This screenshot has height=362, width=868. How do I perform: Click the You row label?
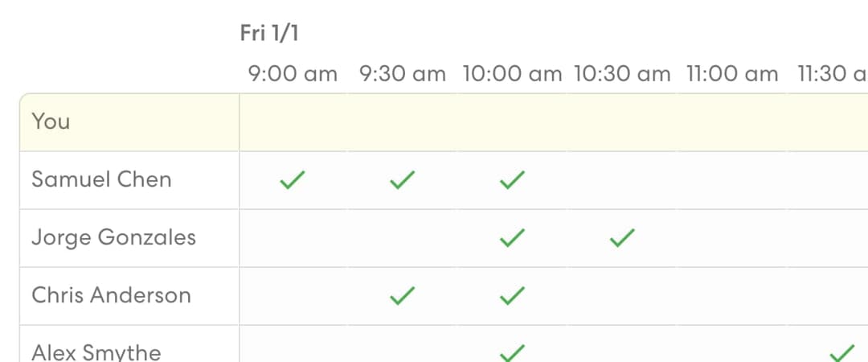51,121
